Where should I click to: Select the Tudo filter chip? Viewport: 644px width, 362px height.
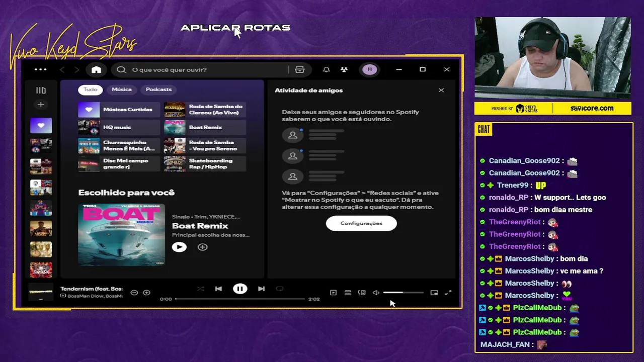pyautogui.click(x=91, y=89)
